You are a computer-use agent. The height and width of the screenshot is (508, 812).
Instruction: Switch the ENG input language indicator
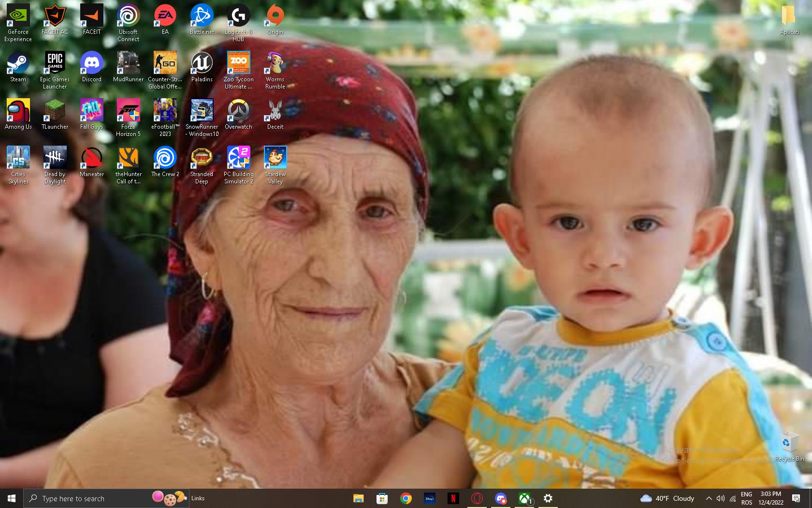tap(746, 498)
